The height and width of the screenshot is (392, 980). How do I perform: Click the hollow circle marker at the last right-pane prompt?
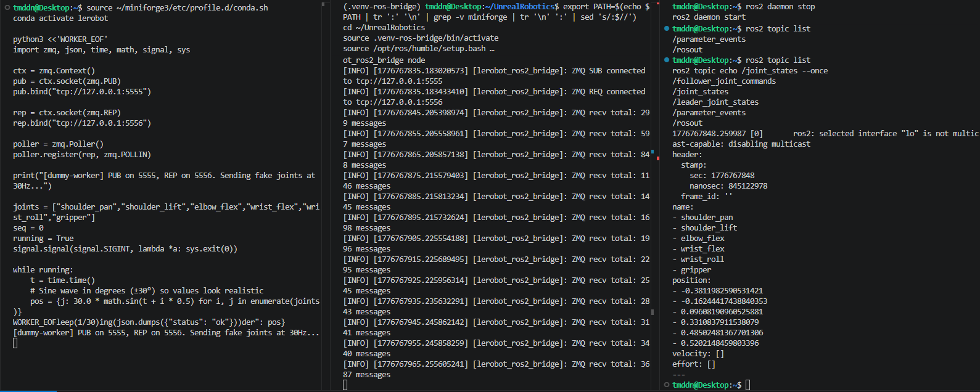[667, 385]
